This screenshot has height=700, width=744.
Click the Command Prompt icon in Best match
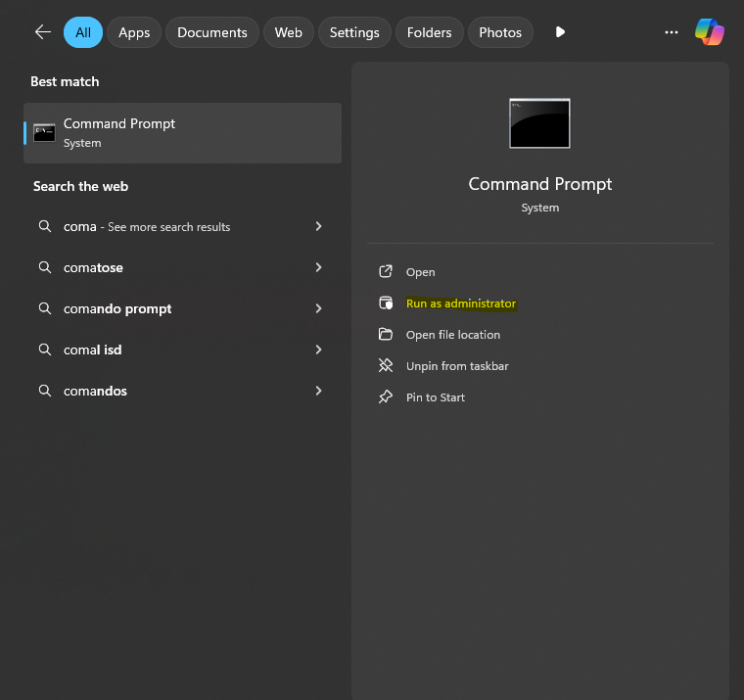44,133
